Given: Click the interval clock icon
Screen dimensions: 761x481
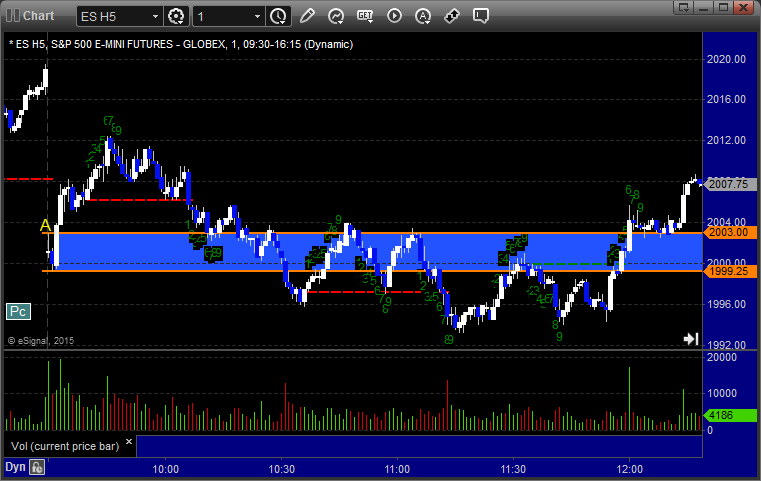Looking at the screenshot, I should click(278, 16).
